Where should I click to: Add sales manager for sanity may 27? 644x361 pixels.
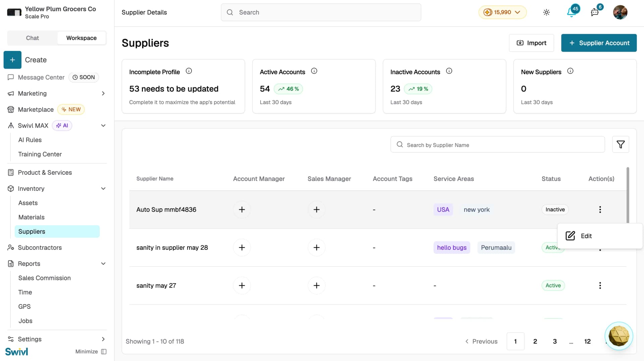[316, 286]
